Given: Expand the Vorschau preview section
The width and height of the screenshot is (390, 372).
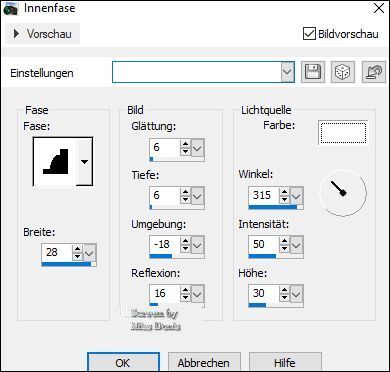Looking at the screenshot, I should click(42, 34).
